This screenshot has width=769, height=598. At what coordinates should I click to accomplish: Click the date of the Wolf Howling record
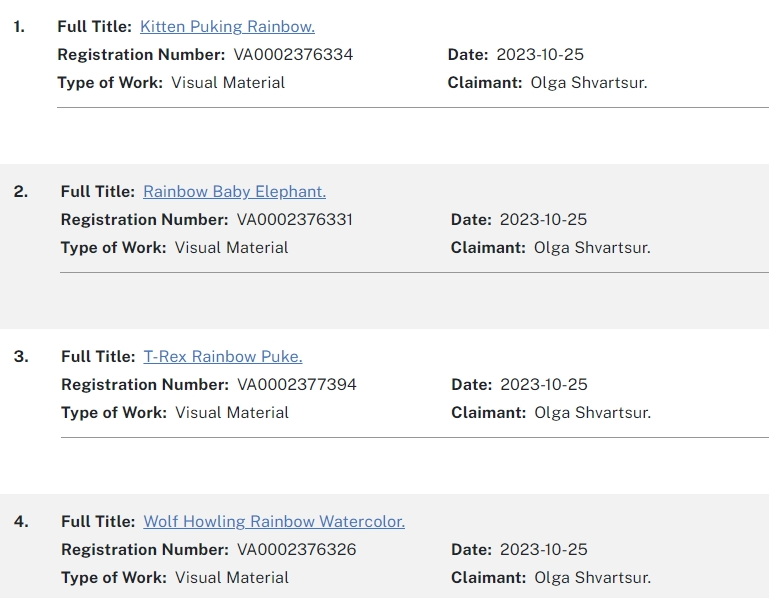coord(543,549)
